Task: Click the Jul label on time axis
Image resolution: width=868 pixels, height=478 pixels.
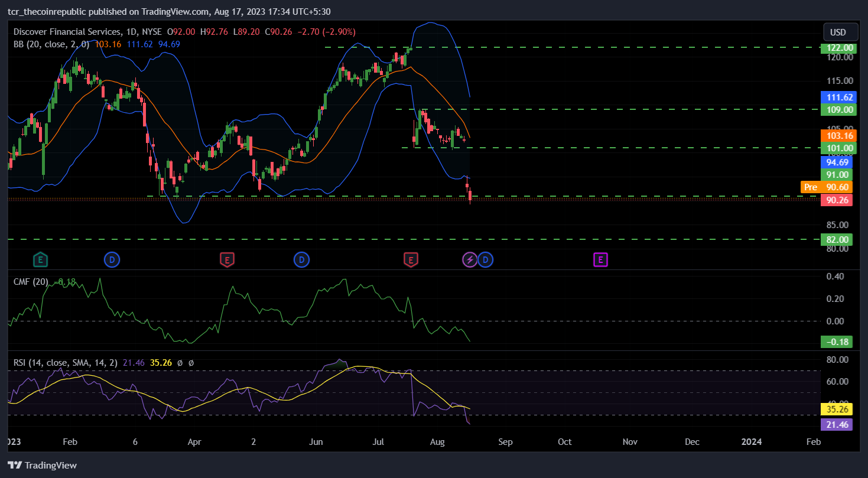Action: [x=379, y=441]
